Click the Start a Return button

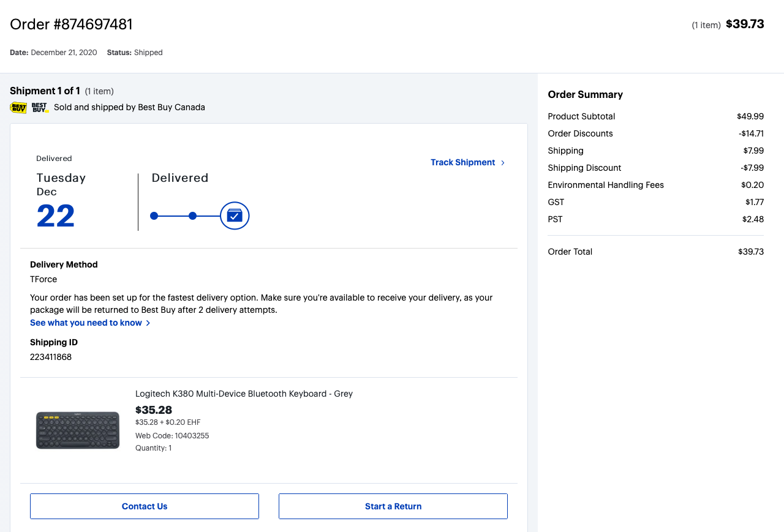(x=393, y=506)
